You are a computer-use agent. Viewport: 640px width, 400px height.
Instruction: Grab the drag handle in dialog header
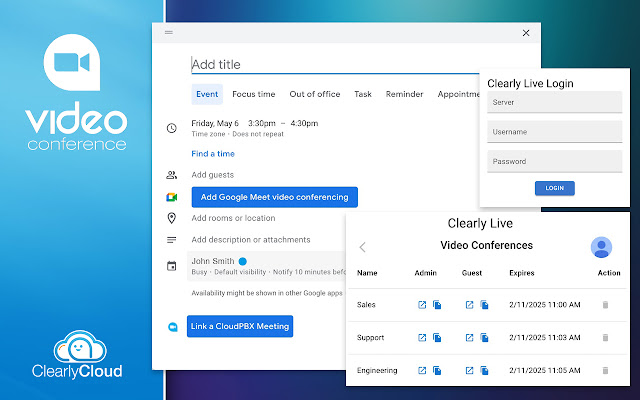tap(169, 33)
